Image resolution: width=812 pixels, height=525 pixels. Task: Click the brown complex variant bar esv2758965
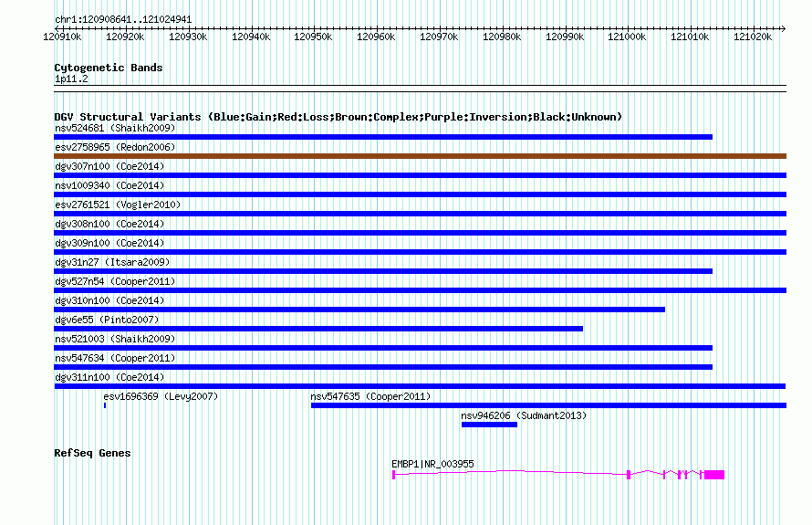click(x=420, y=156)
